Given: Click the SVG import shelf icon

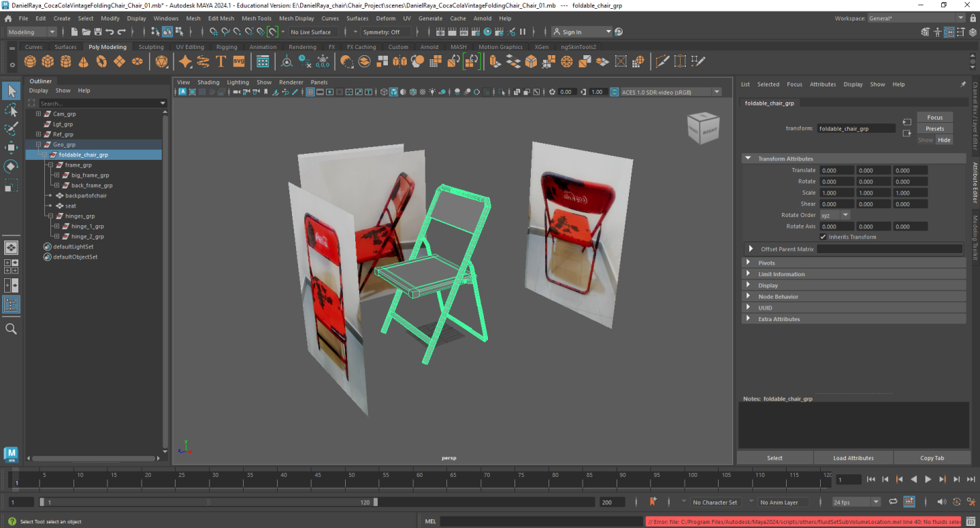Looking at the screenshot, I should pyautogui.click(x=238, y=62).
